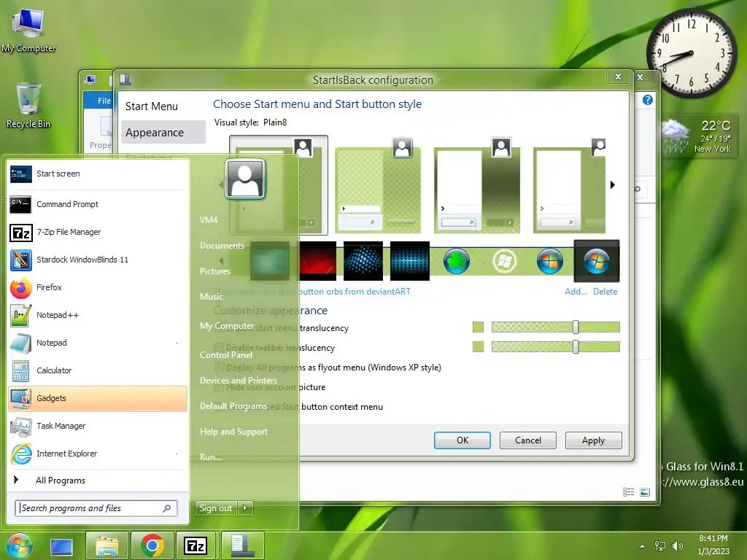Open the help question mark icon
This screenshot has height=560, width=747.
point(648,100)
